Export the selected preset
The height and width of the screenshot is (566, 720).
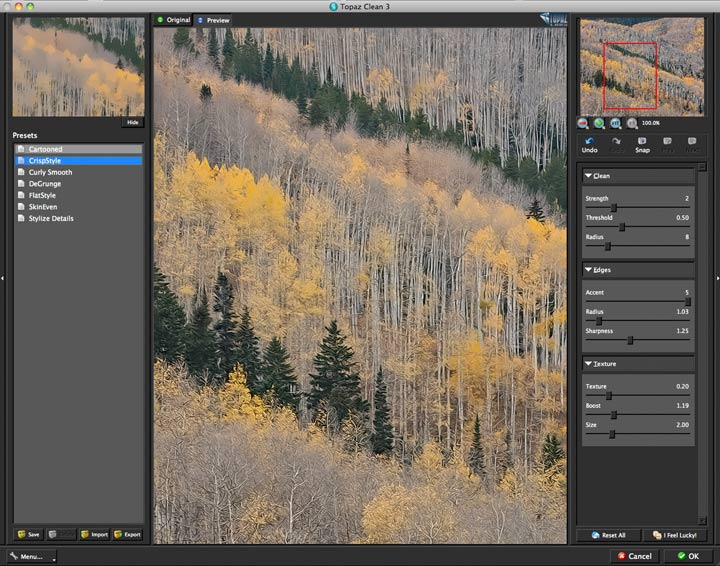[128, 534]
